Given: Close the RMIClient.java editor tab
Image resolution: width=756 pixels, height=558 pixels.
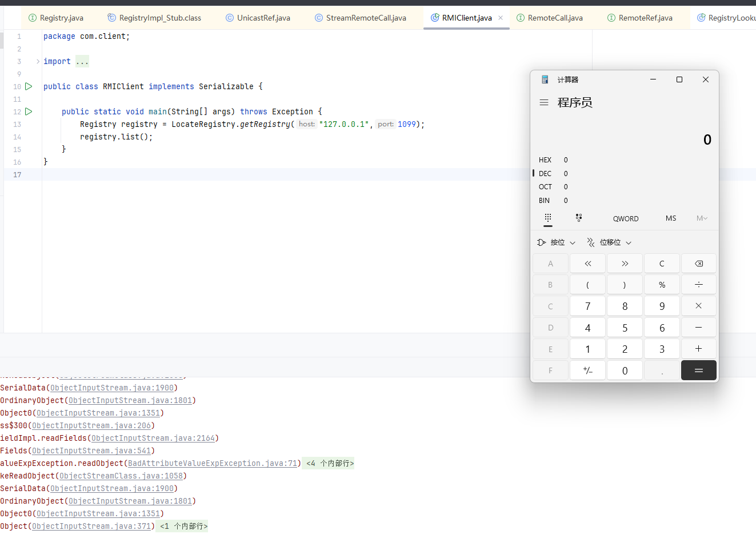Looking at the screenshot, I should pos(501,18).
